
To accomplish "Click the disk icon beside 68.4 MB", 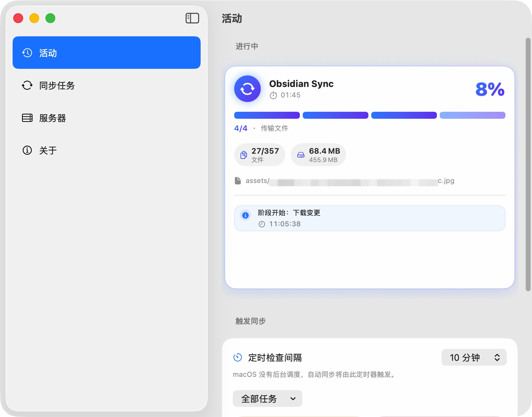I will pos(301,155).
